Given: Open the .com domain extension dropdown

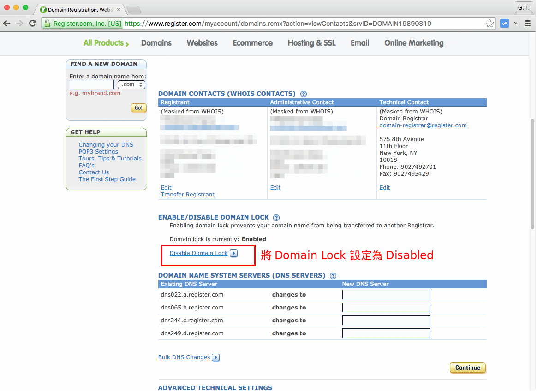Looking at the screenshot, I should [x=131, y=84].
